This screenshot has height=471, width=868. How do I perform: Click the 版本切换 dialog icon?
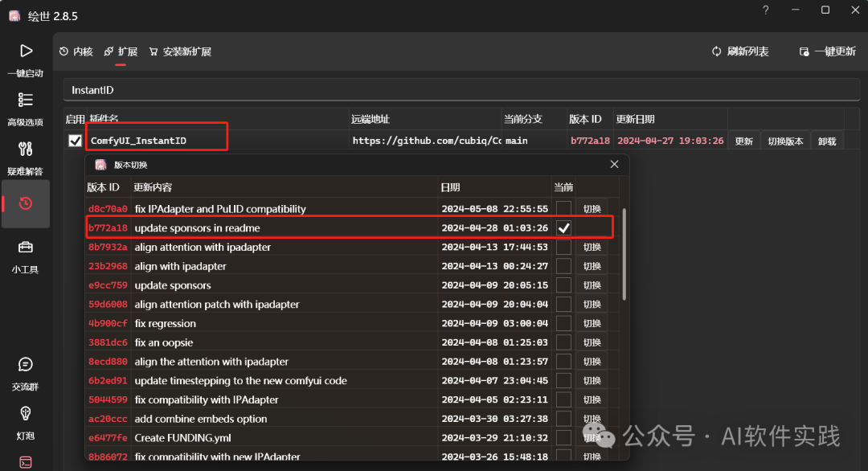tap(100, 165)
